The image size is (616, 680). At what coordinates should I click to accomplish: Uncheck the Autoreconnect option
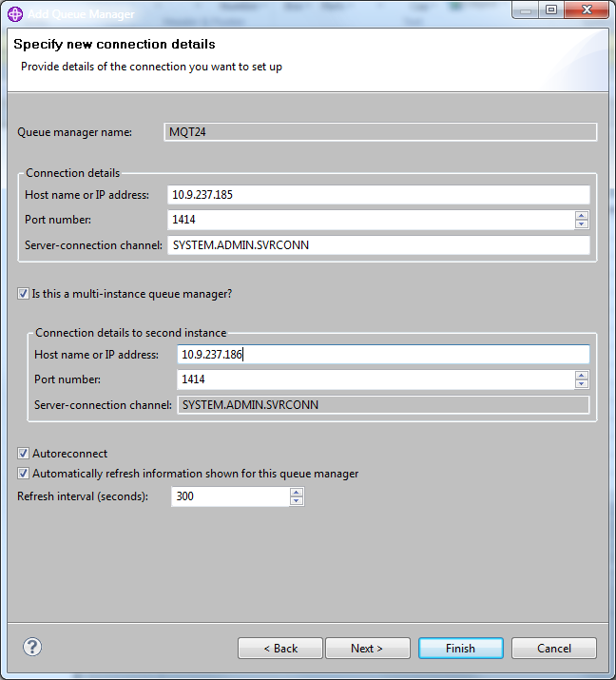24,454
